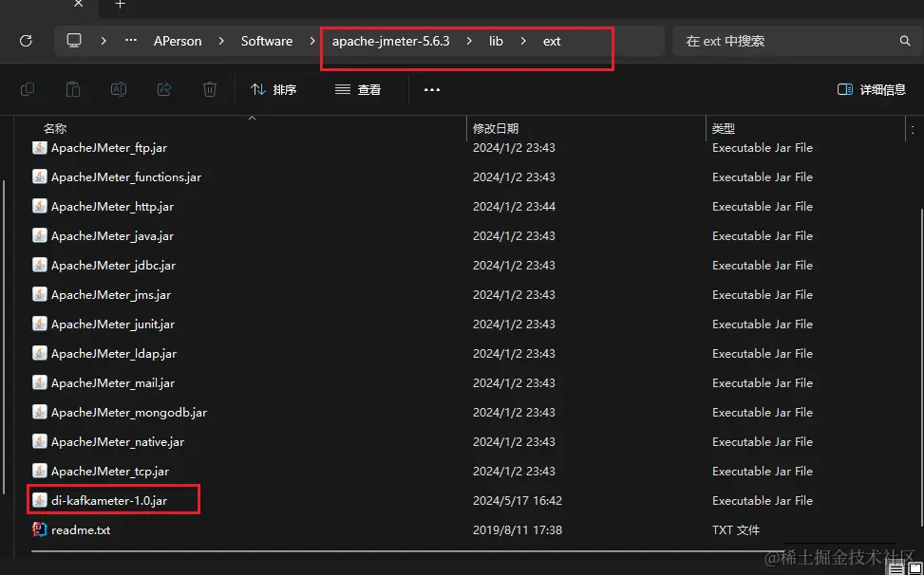Navigate to Software in the breadcrumb

coord(266,41)
